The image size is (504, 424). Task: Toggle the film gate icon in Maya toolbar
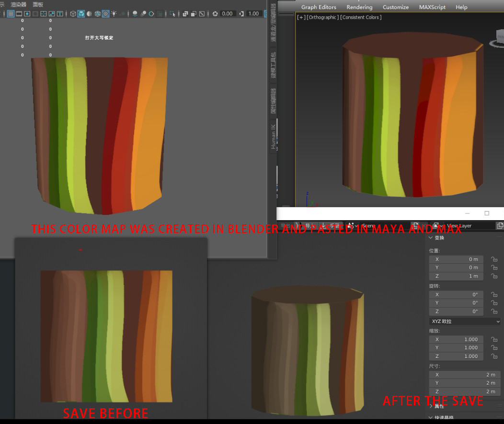click(19, 14)
